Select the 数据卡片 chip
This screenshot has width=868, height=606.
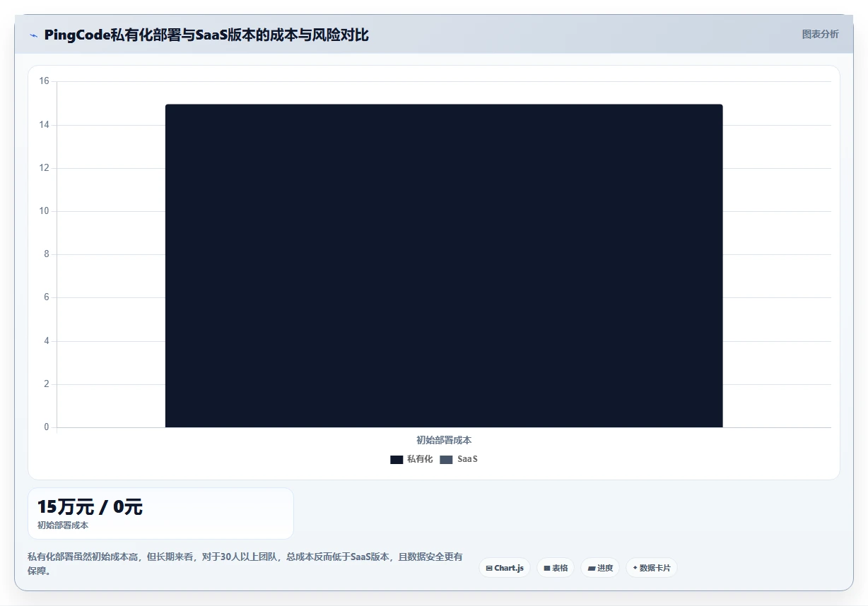[652, 568]
